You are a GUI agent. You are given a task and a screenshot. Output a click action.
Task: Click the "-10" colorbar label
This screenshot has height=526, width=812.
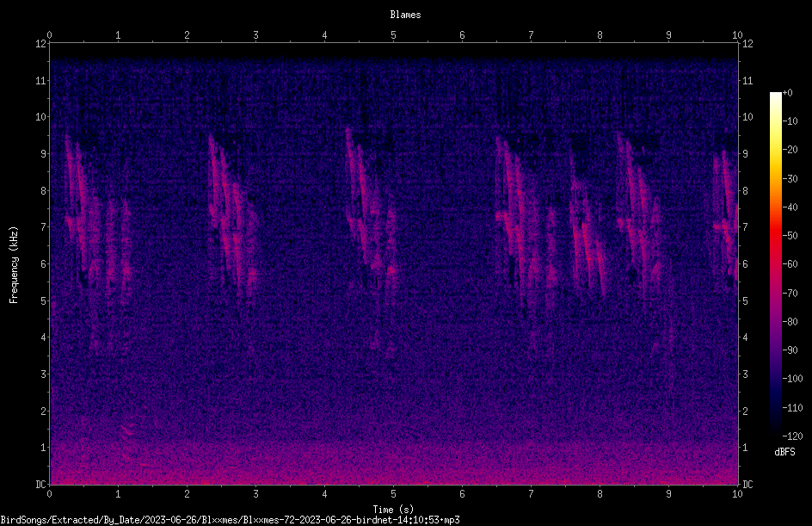point(790,121)
